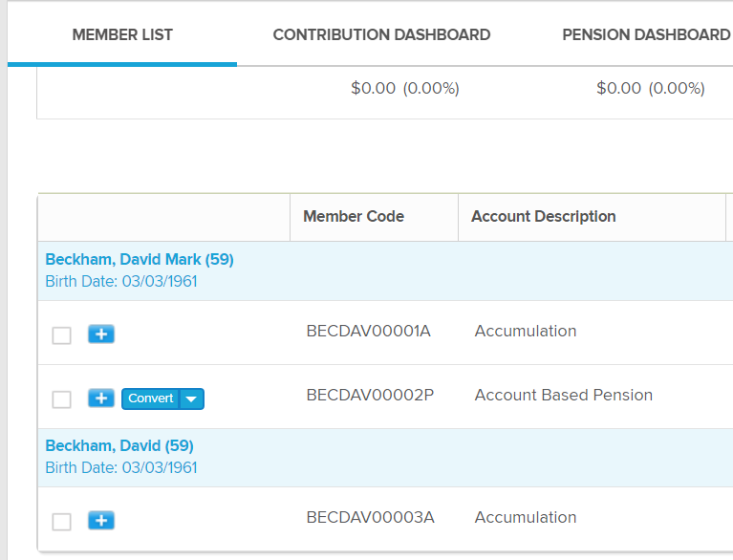Click plus icon for BECDAV00001A account
The width and height of the screenshot is (733, 560).
pos(101,334)
